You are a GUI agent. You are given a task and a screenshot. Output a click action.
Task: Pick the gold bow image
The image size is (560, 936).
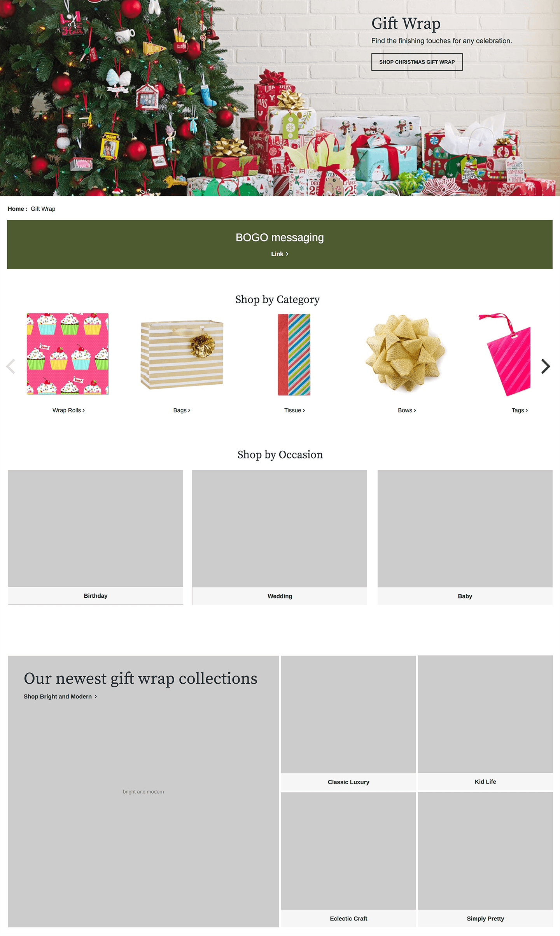click(406, 353)
